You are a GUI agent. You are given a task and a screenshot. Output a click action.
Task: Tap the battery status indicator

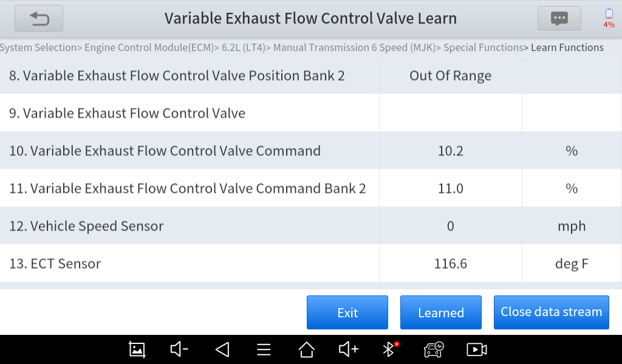[x=609, y=18]
